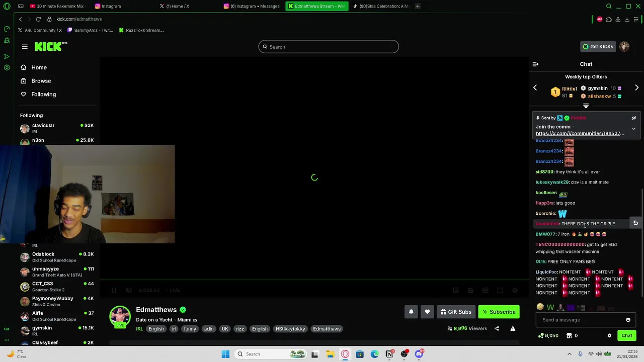Open File Explorer from taskbar
The image size is (644, 362).
click(330, 354)
